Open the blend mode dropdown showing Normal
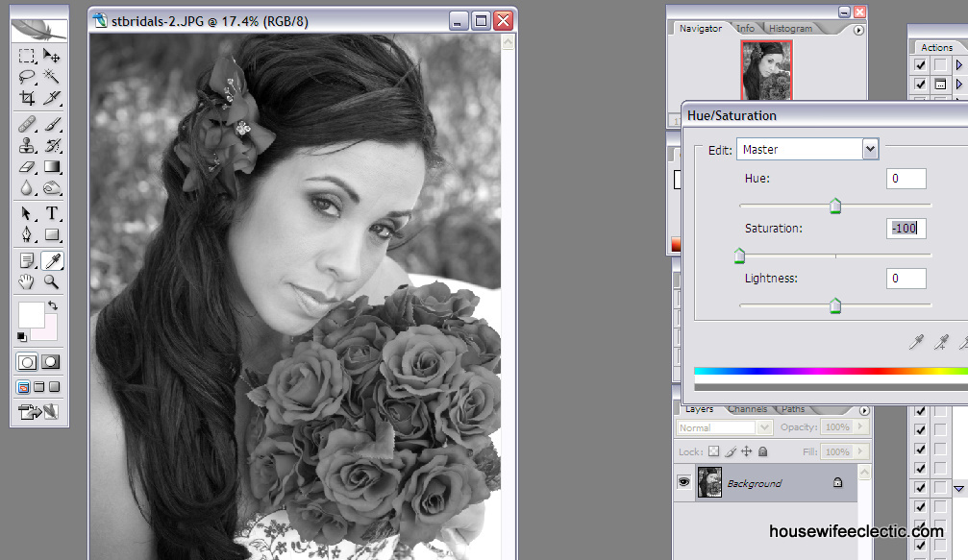This screenshot has height=560, width=968. click(x=764, y=426)
